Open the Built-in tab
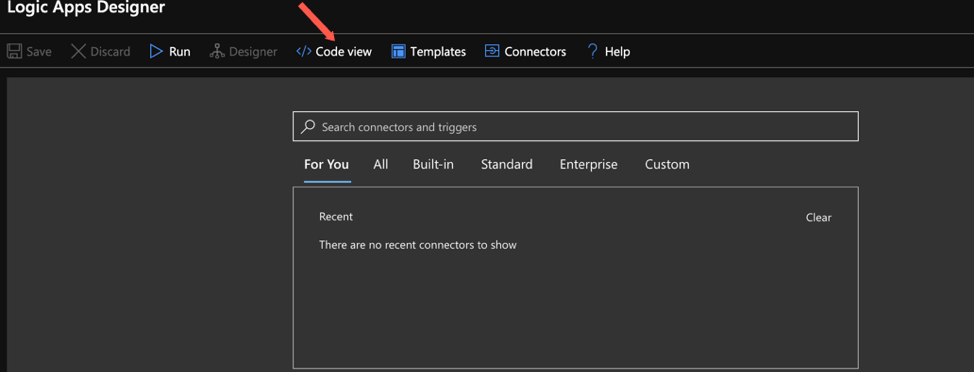This screenshot has width=974, height=372. [433, 165]
